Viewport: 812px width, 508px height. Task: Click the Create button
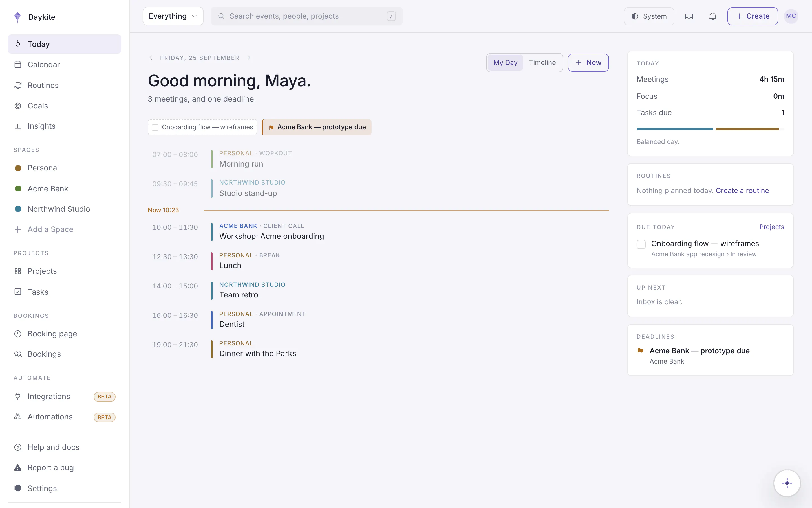[752, 16]
